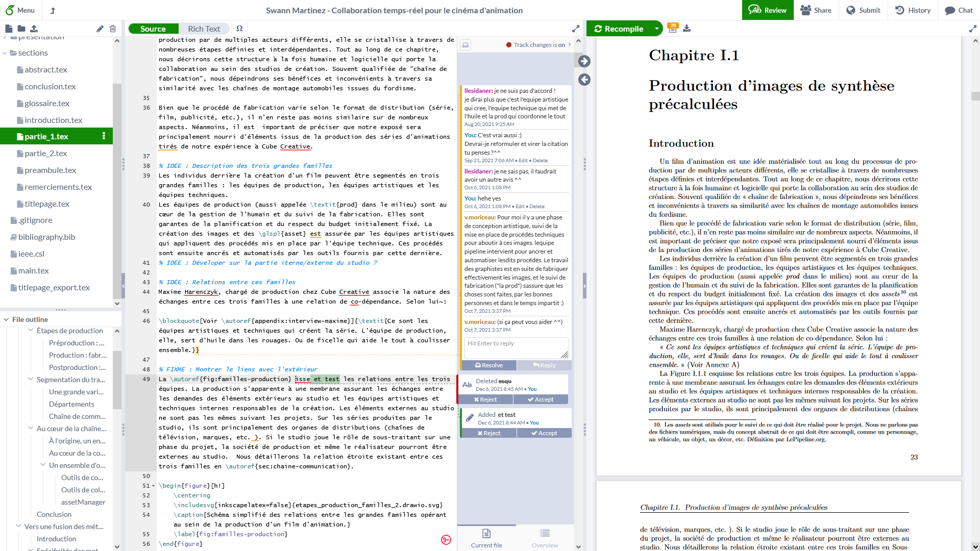Toggle the Review panel

768,10
